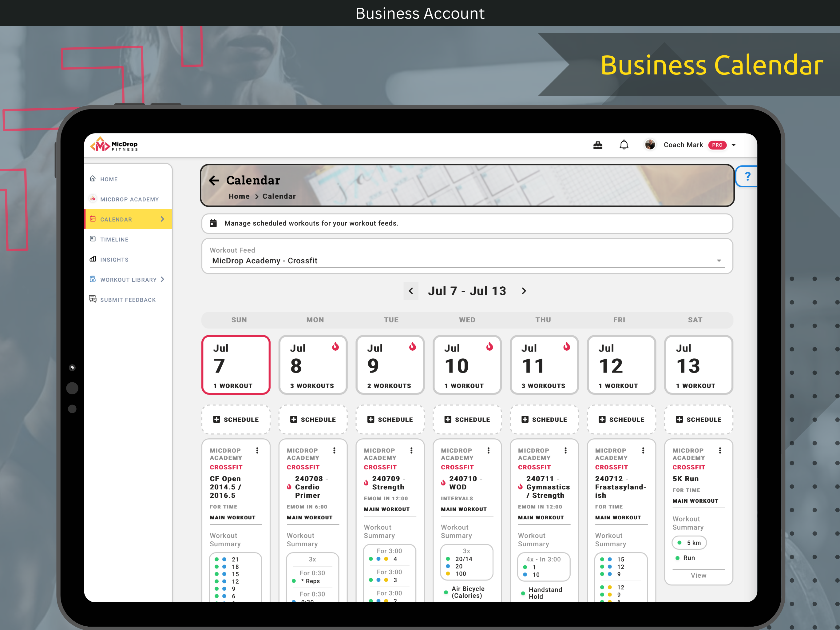Click the flame icon on Jul 10

point(489,346)
